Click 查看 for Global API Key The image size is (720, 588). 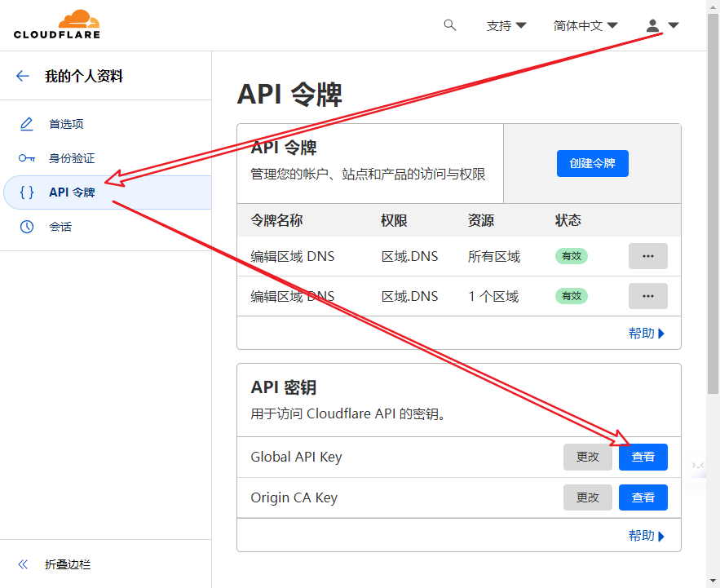[x=643, y=457]
